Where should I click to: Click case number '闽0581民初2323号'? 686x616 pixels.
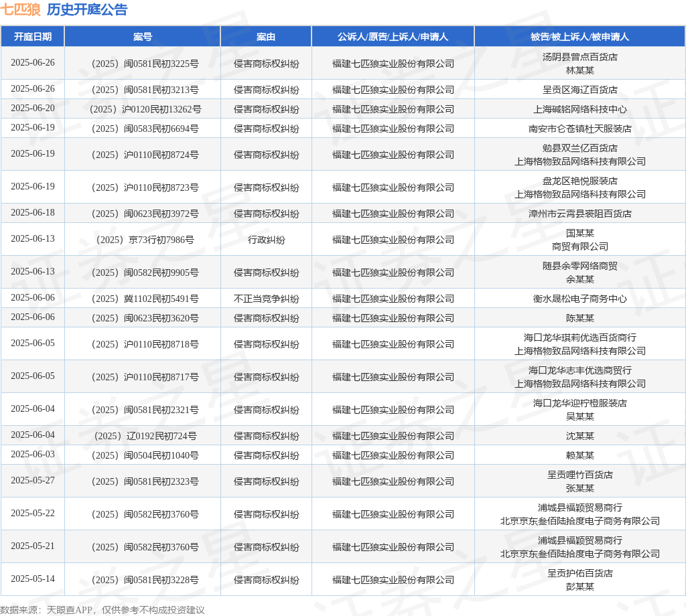pos(161,482)
